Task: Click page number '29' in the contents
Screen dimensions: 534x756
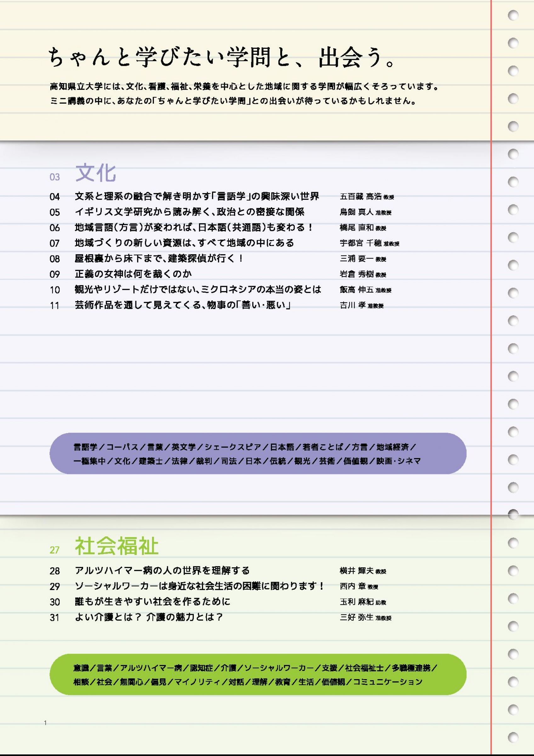Action: (54, 586)
